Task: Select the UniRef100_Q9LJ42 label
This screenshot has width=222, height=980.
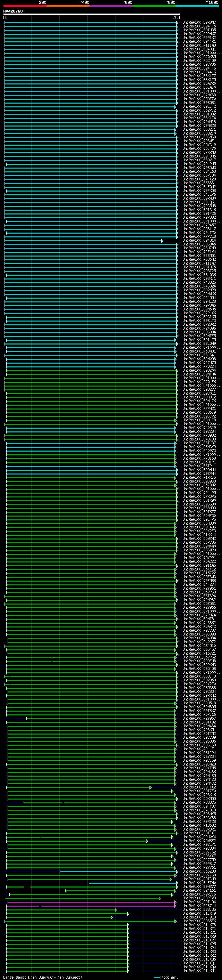Action: tap(199, 106)
